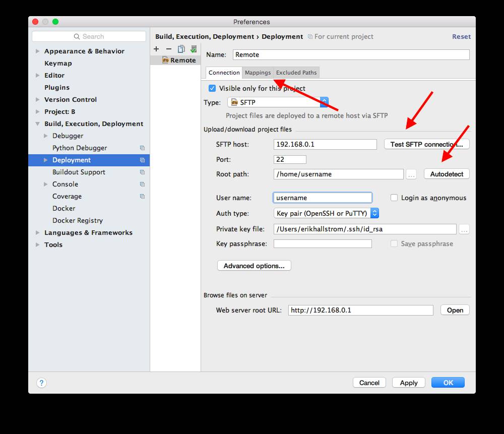Open the Type SFTP dropdown
Viewport: 504px width, 434px height.
click(x=278, y=102)
